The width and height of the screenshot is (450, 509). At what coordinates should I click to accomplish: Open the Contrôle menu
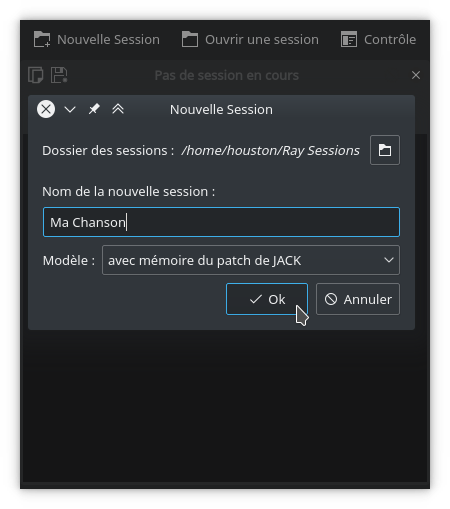[378, 40]
